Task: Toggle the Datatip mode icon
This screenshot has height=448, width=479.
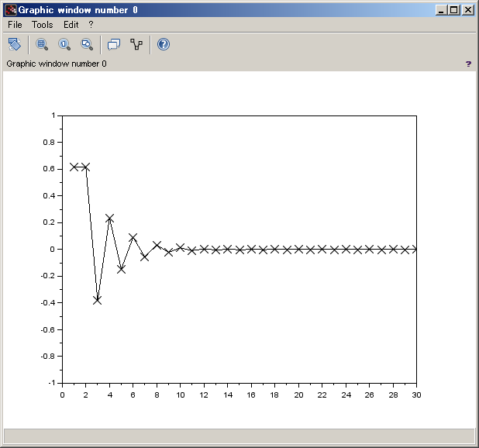Action: (x=114, y=44)
